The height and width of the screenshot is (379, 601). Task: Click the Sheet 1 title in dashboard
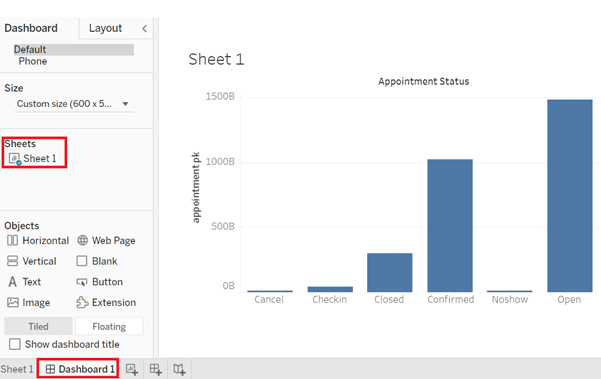(216, 59)
